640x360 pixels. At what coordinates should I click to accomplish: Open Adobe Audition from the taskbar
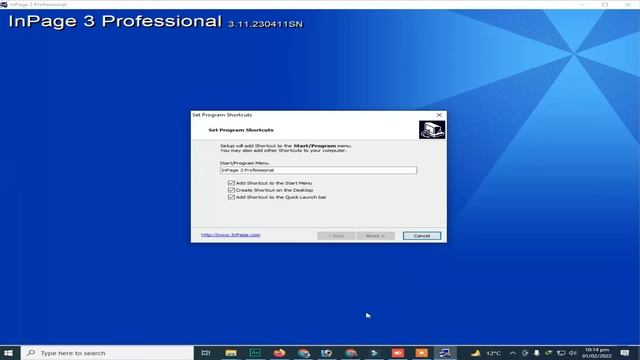tap(255, 353)
